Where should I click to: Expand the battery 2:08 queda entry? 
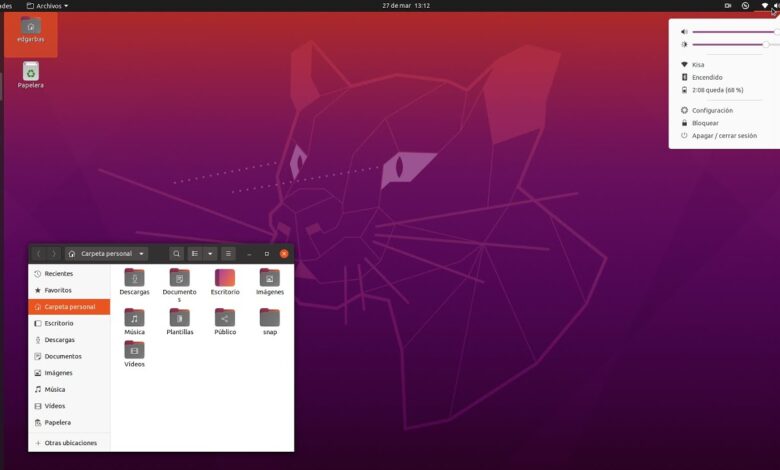tap(724, 90)
